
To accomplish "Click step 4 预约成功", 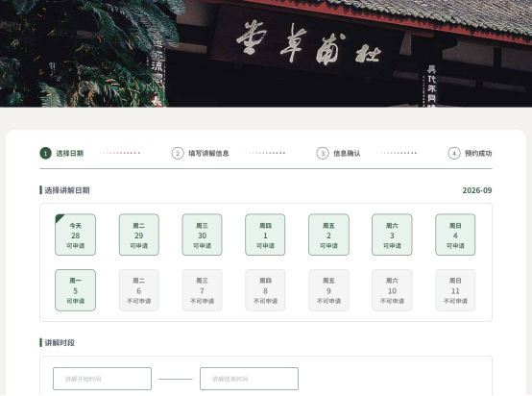I will pos(470,153).
